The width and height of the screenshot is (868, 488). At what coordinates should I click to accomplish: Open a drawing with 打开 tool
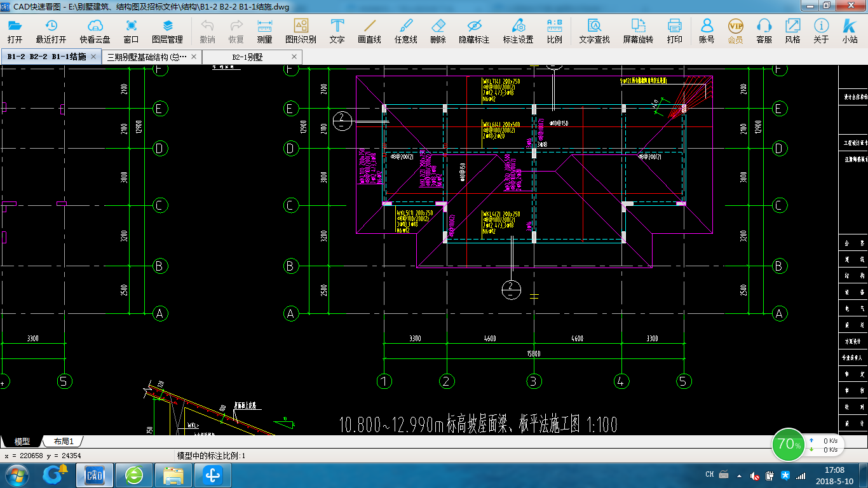point(15,31)
